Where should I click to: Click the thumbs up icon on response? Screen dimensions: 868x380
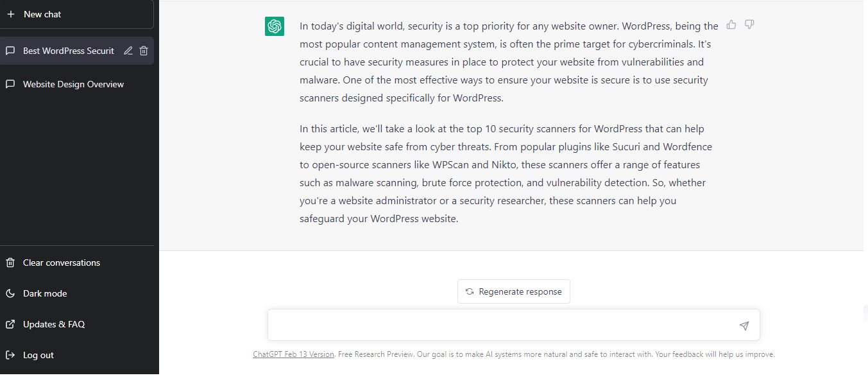coord(731,25)
